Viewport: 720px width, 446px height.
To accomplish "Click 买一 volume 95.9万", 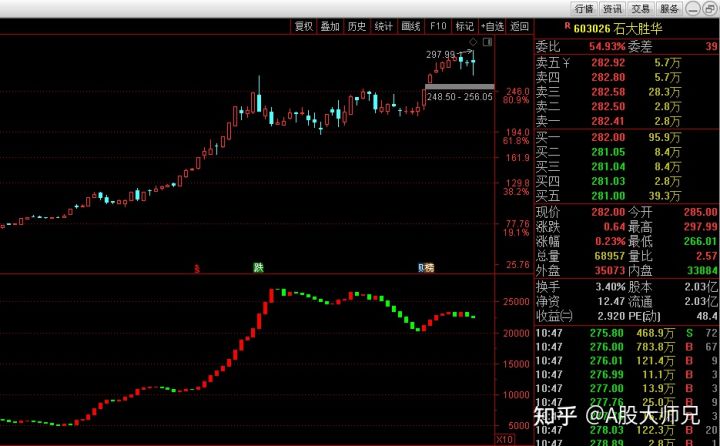I will pyautogui.click(x=664, y=137).
